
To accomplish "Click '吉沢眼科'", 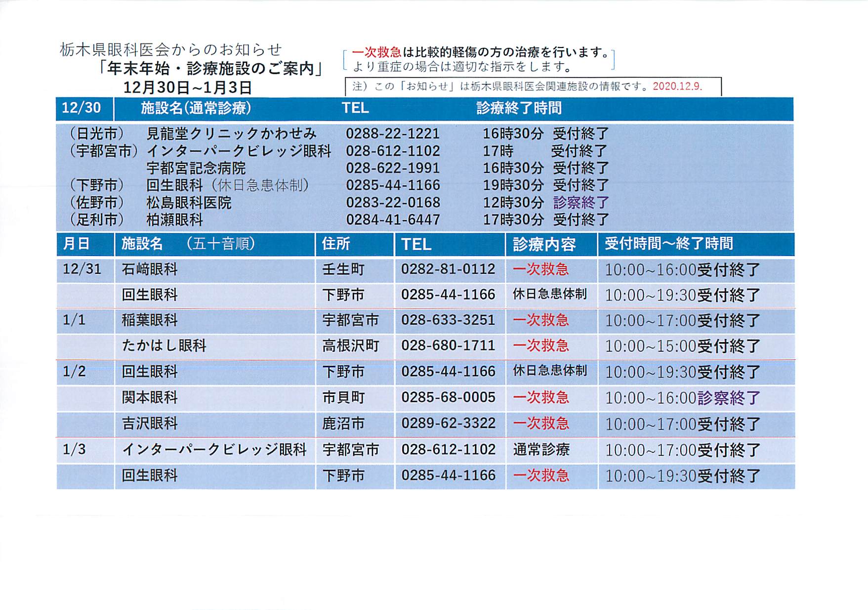I will pos(149,424).
